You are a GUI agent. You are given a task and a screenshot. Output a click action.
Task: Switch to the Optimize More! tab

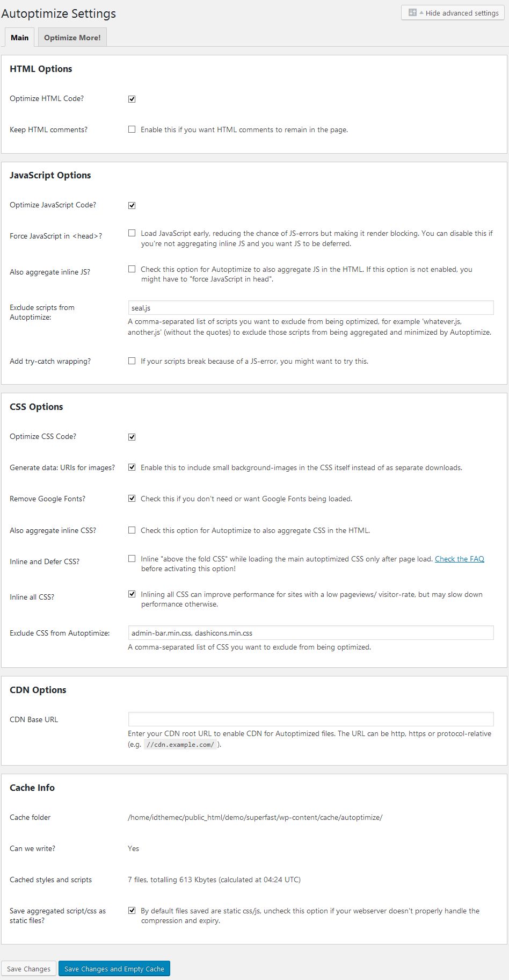point(72,38)
